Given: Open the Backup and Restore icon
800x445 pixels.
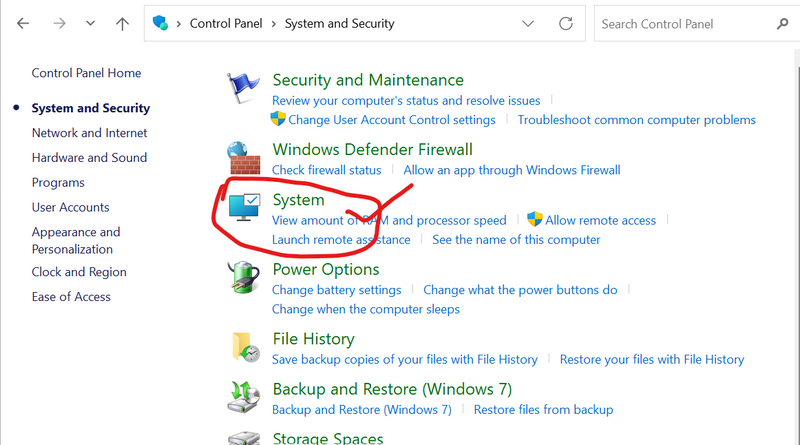Looking at the screenshot, I should point(244,398).
